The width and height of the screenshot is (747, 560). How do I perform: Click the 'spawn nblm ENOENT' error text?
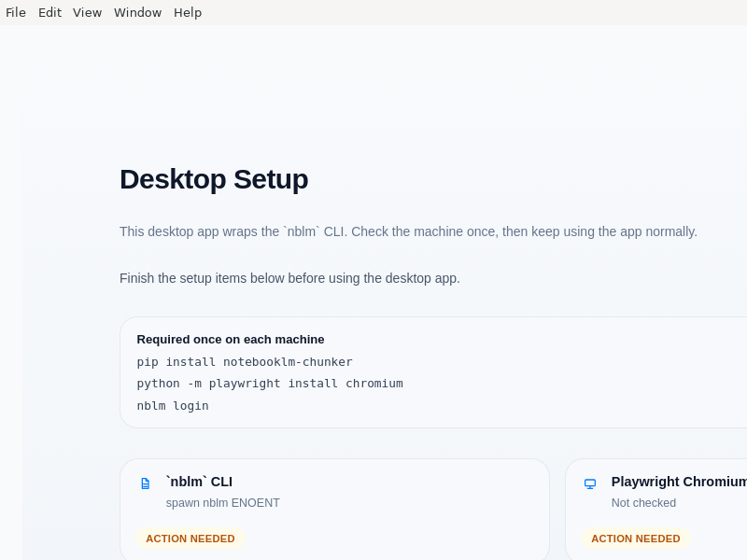click(x=223, y=503)
